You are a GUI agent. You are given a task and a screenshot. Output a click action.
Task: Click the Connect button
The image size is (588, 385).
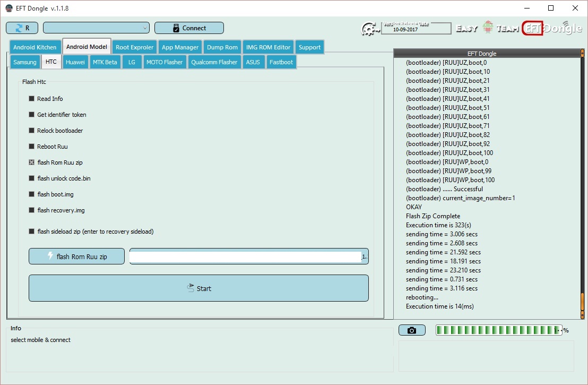[x=189, y=28]
